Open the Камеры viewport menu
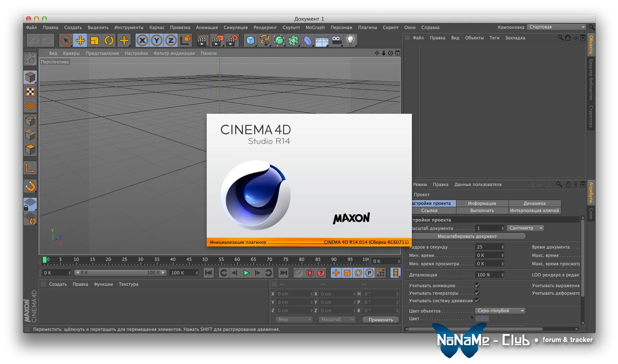Screen dimensions: 618x364 pos(71,54)
